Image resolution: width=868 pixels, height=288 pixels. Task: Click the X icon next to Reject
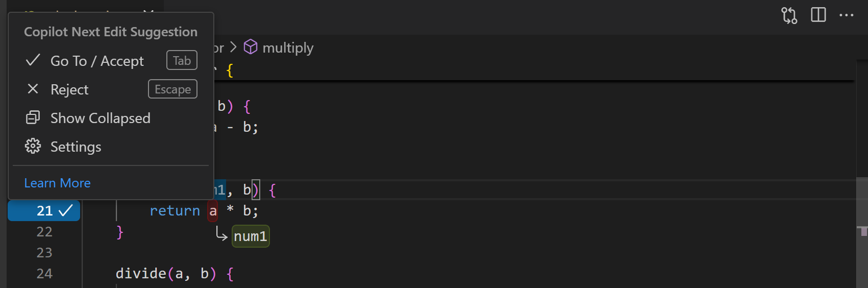tap(33, 89)
